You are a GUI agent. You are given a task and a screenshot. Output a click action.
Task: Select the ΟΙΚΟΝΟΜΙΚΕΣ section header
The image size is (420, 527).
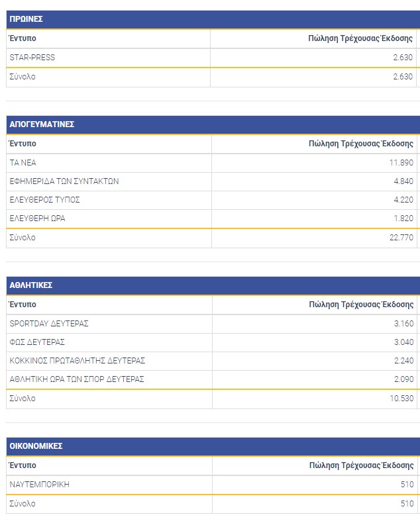(36, 447)
